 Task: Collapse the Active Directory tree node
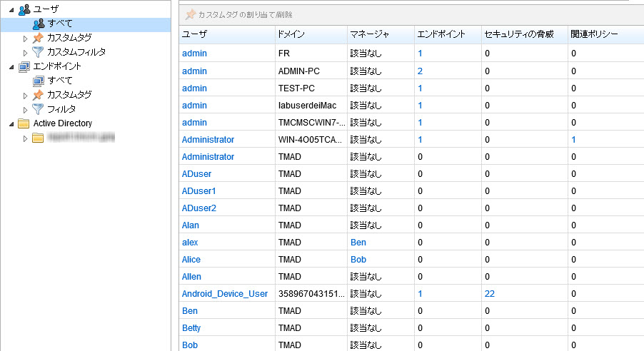[x=12, y=123]
